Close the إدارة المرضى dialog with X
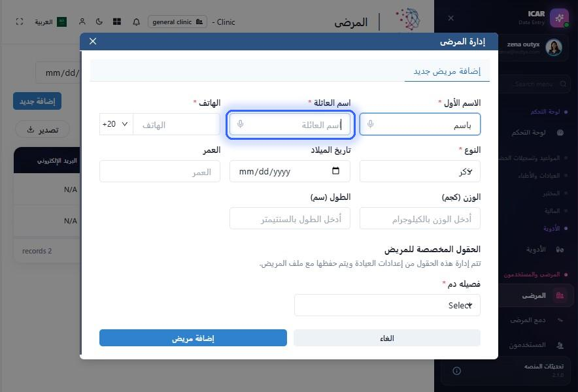578x392 pixels. click(x=93, y=41)
